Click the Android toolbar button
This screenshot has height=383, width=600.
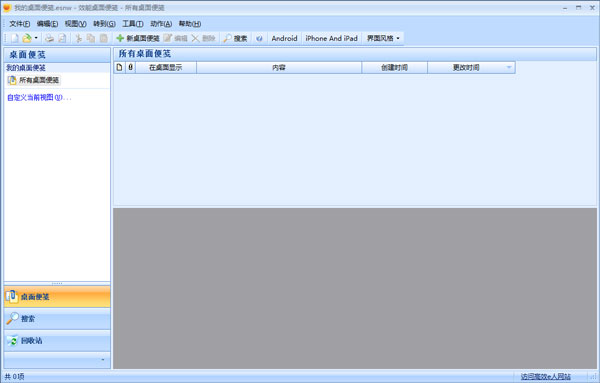click(x=284, y=38)
